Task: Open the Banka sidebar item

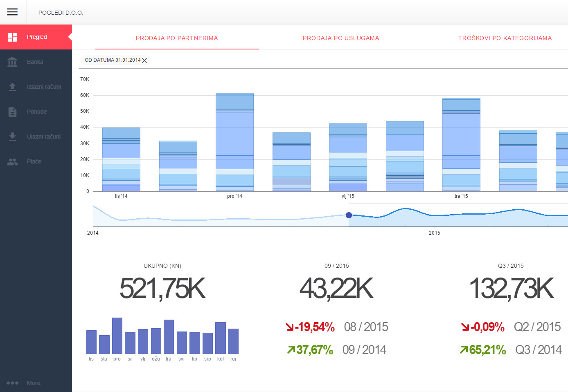Action: click(x=36, y=62)
